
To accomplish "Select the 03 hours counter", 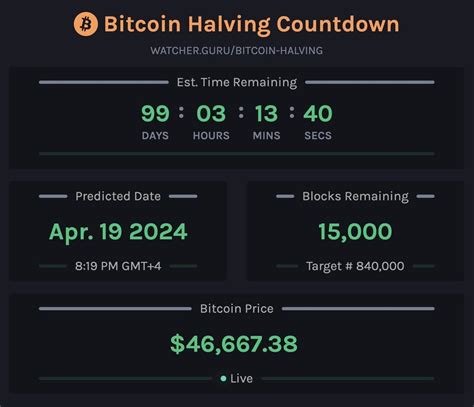I will [x=211, y=114].
